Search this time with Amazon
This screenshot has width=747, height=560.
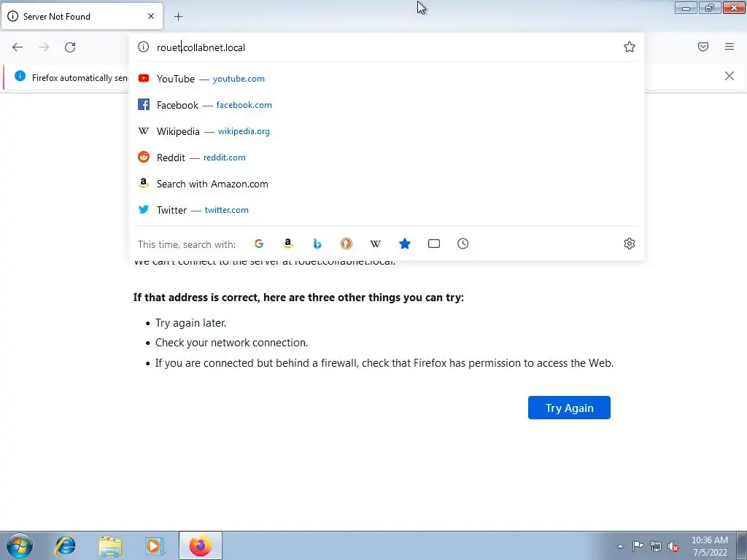pyautogui.click(x=287, y=244)
